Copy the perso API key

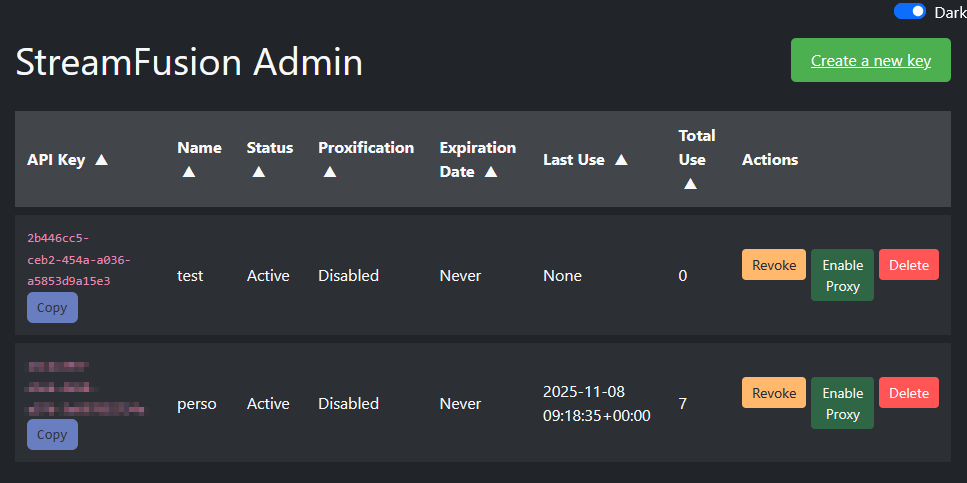click(x=52, y=434)
